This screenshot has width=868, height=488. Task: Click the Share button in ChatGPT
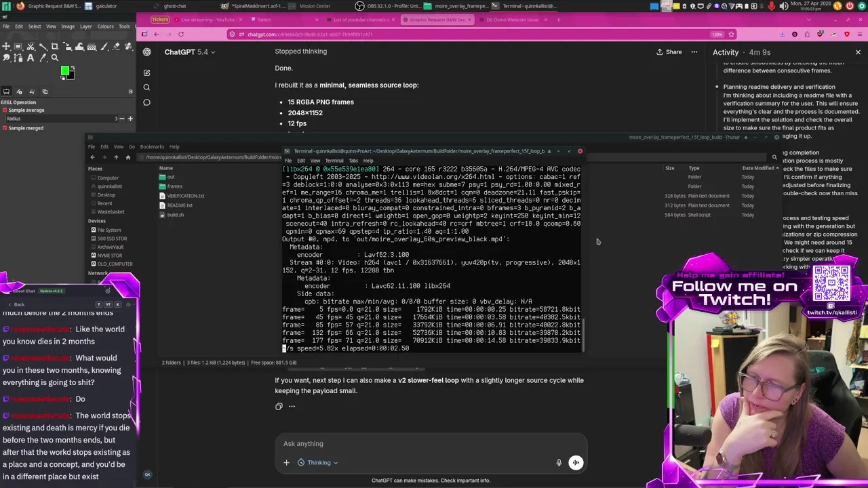[x=669, y=52]
